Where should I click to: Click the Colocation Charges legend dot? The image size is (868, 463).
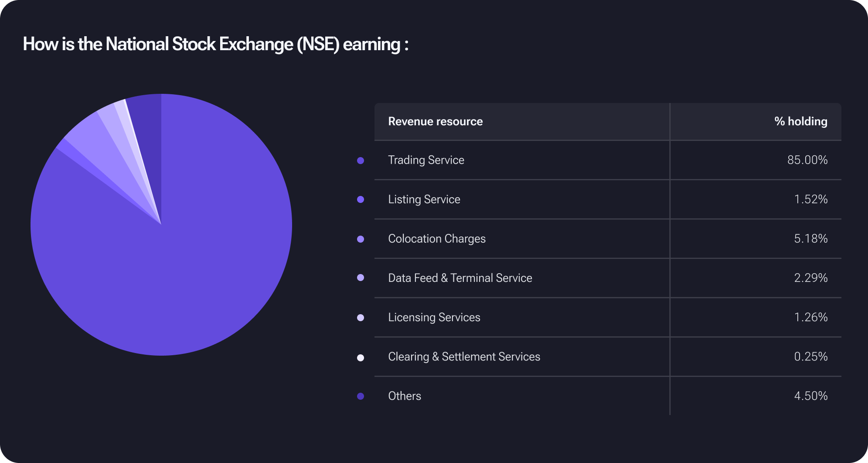pos(361,239)
